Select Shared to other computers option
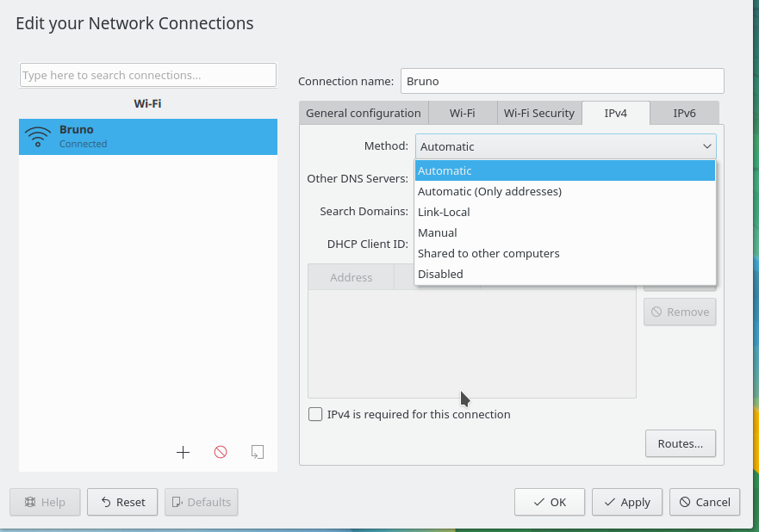 [x=488, y=253]
